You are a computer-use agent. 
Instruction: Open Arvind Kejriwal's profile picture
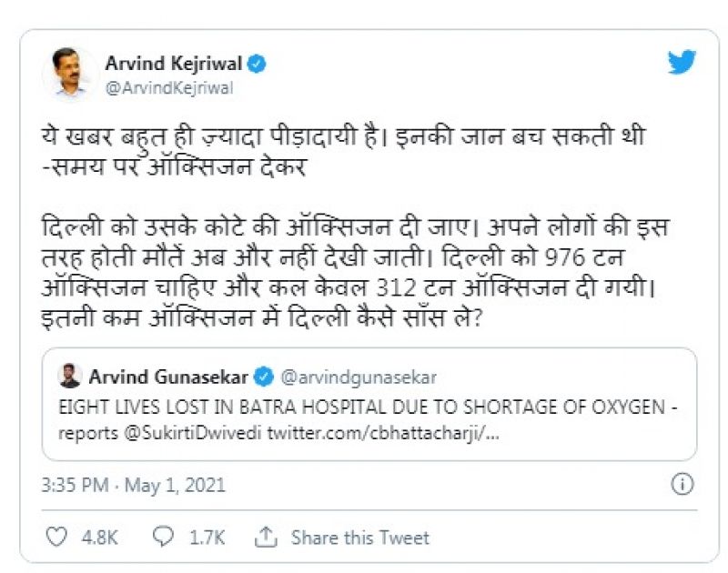tap(70, 71)
